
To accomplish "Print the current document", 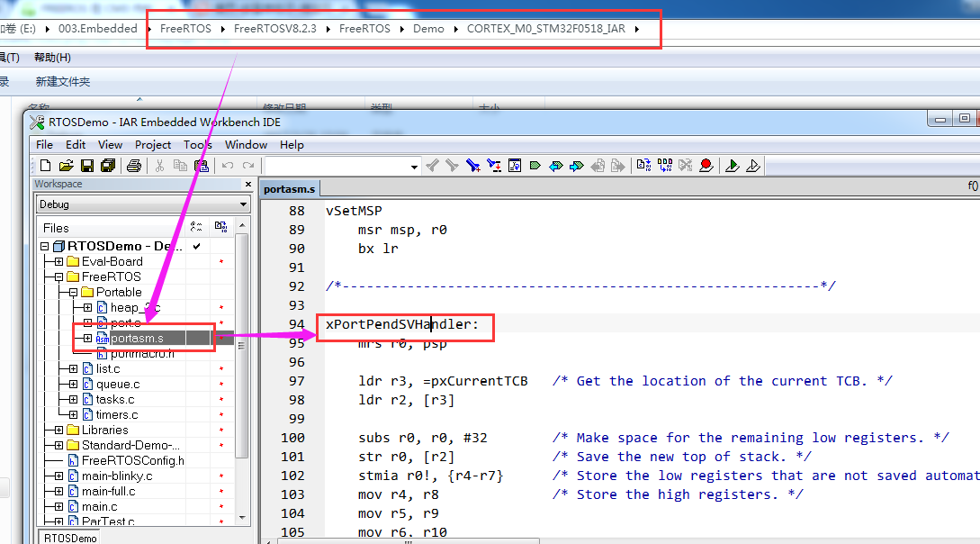I will tap(134, 166).
